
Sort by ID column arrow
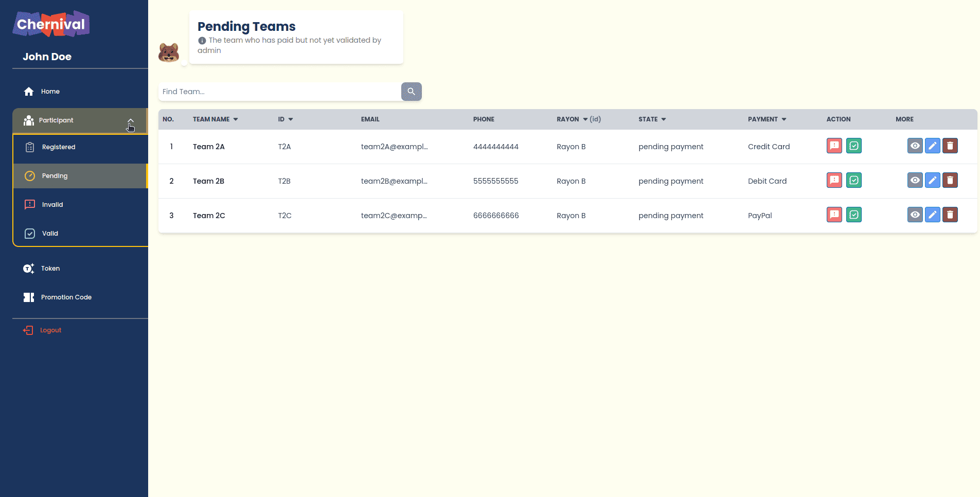coord(291,119)
